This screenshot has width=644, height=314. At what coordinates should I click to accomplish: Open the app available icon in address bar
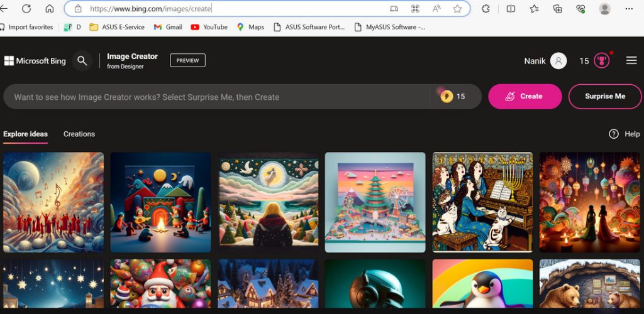[394, 9]
